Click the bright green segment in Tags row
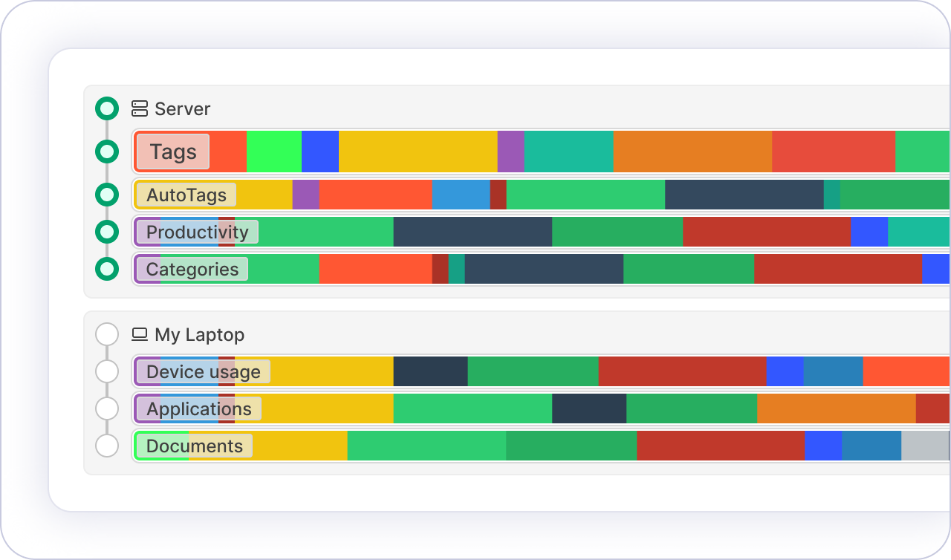Viewport: 951px width, 560px height. pyautogui.click(x=273, y=152)
